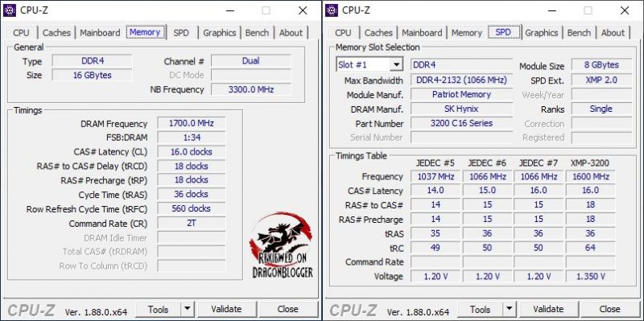Expand the Tools dropdown arrow in right window
Viewport: 644px width, 321px height.
(510, 309)
